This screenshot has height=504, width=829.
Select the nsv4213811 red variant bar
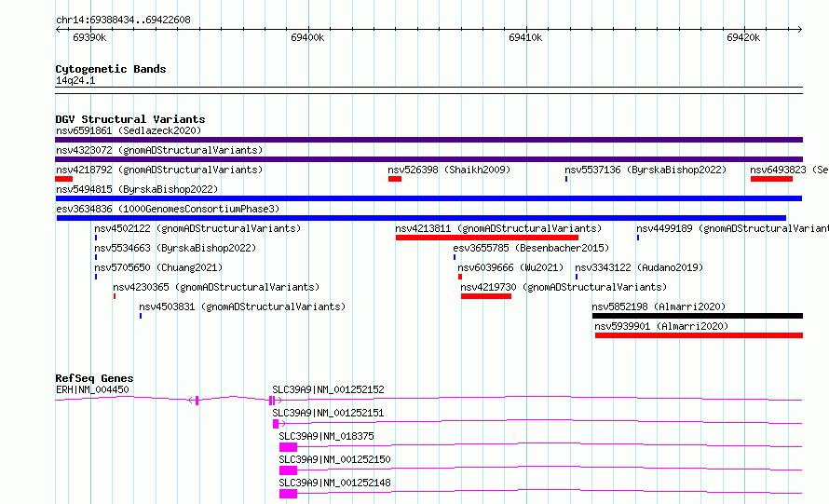coord(487,238)
